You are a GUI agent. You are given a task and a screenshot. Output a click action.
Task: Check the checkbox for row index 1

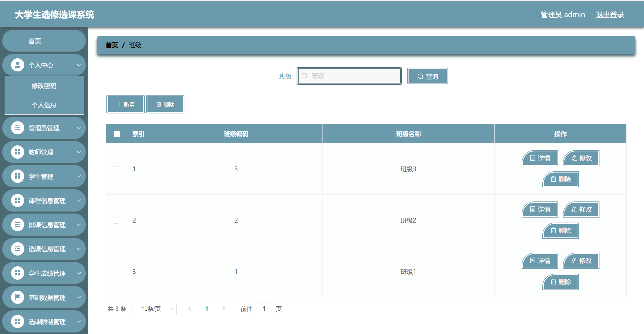tap(116, 169)
